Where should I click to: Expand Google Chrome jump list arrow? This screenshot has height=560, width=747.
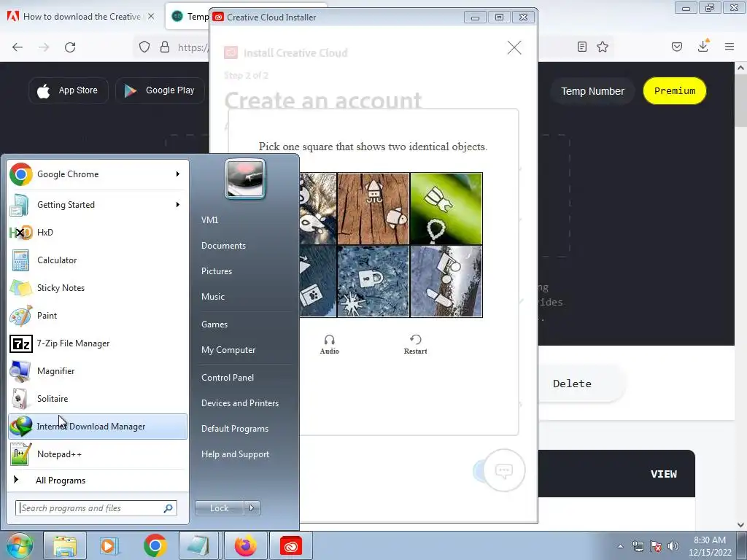pyautogui.click(x=178, y=174)
